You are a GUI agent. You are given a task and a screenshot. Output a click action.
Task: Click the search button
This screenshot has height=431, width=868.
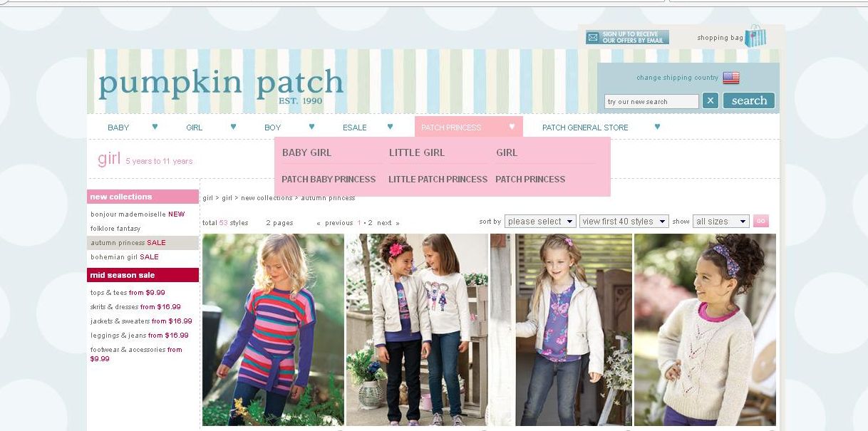749,100
